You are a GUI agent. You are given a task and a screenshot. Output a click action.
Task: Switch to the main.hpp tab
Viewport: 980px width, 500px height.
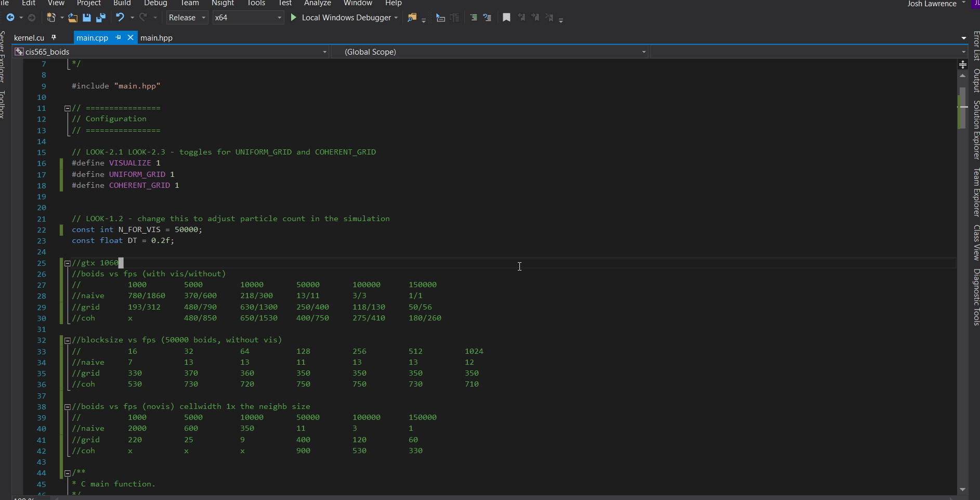pos(156,38)
